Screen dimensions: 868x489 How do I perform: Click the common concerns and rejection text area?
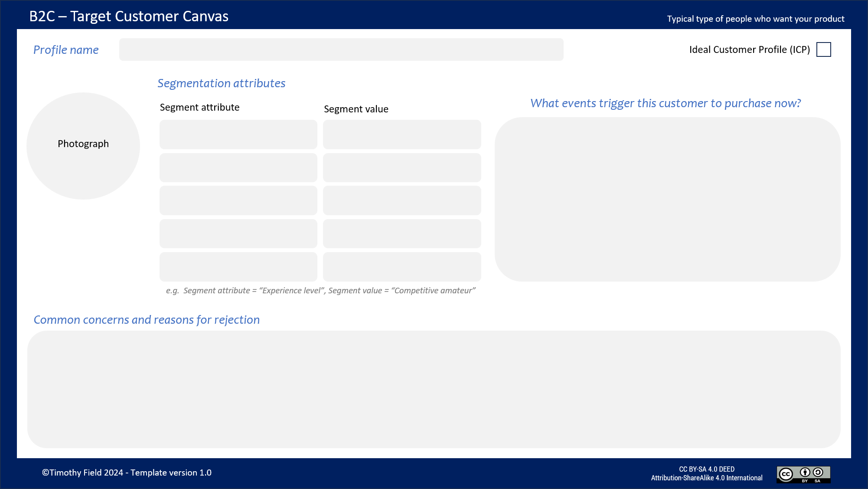click(434, 389)
